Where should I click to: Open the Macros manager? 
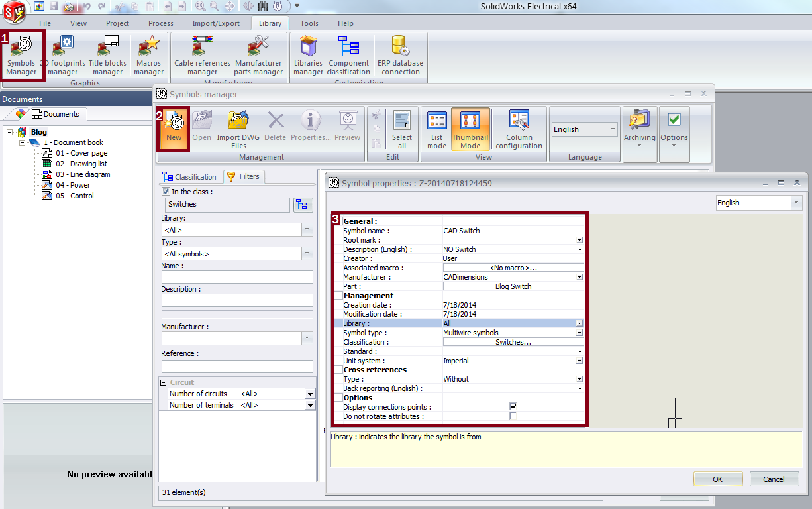click(148, 55)
